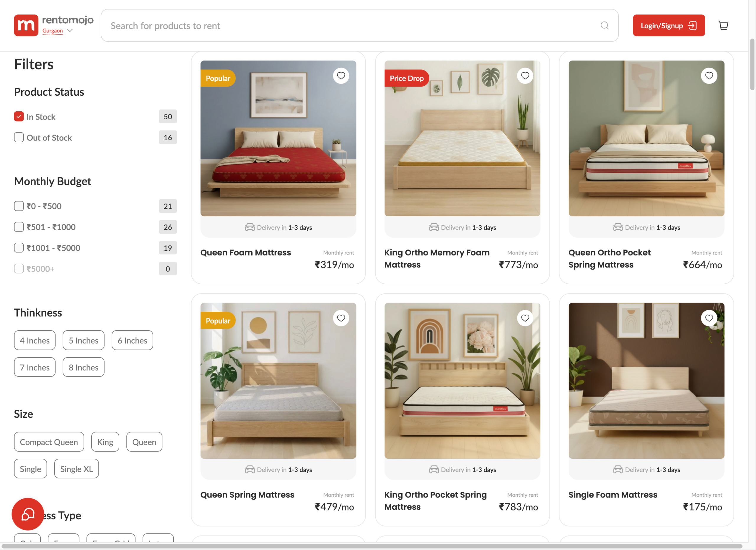This screenshot has height=550, width=756.
Task: Open the red chat support bubble
Action: pos(28,514)
